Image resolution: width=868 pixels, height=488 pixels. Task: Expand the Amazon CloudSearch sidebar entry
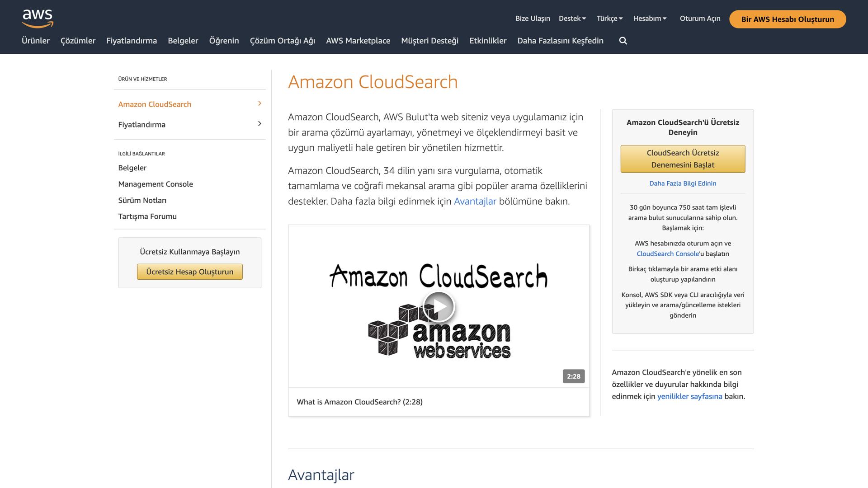[x=259, y=104]
